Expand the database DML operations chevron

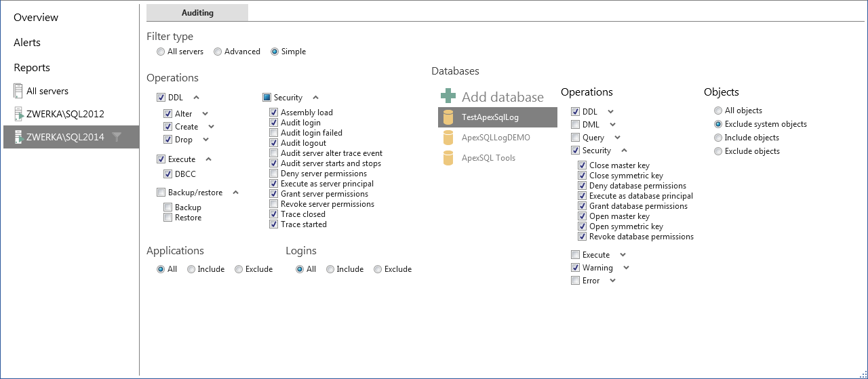(x=613, y=125)
